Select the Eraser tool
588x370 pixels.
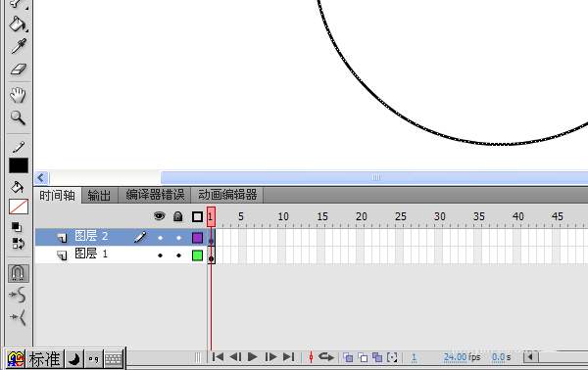tap(18, 69)
